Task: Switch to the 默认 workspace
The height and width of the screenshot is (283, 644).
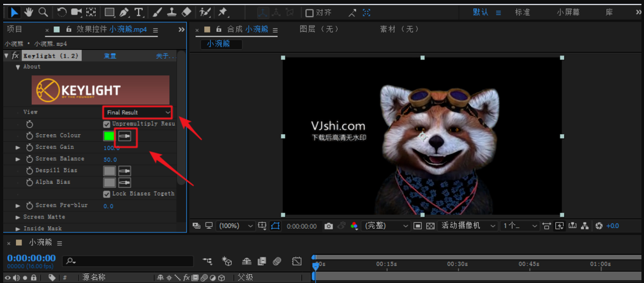Action: (x=481, y=12)
